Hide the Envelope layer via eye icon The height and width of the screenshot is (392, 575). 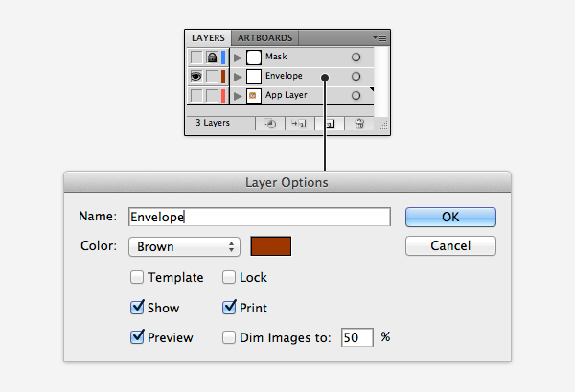(x=196, y=77)
